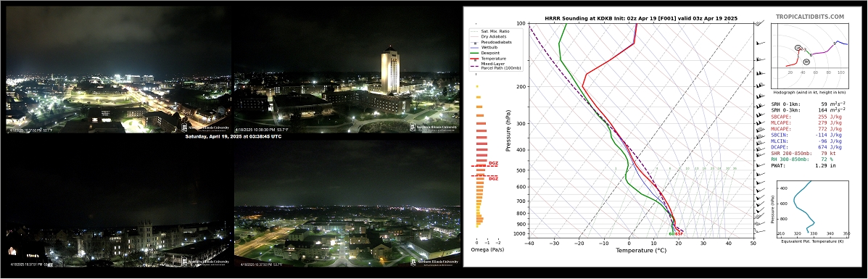Image resolution: width=868 pixels, height=279 pixels.
Task: Select the Northern Illinois University logo on the tower webcam
Action: pos(434,127)
